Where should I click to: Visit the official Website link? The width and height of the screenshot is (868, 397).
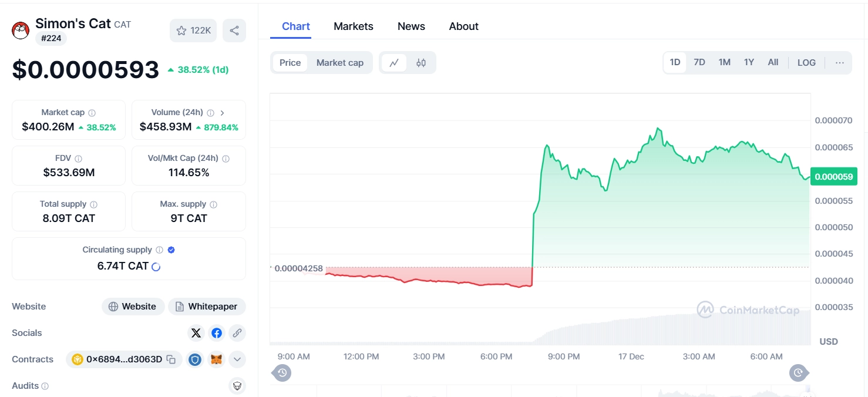coord(133,306)
